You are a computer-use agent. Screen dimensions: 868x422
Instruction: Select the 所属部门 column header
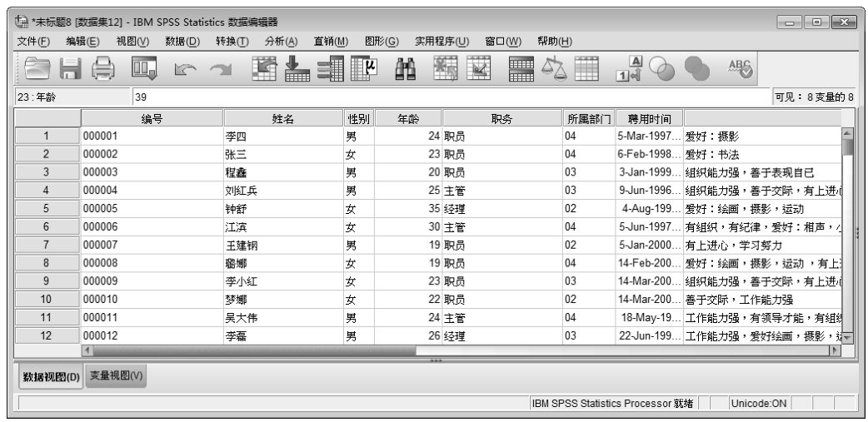coord(589,119)
